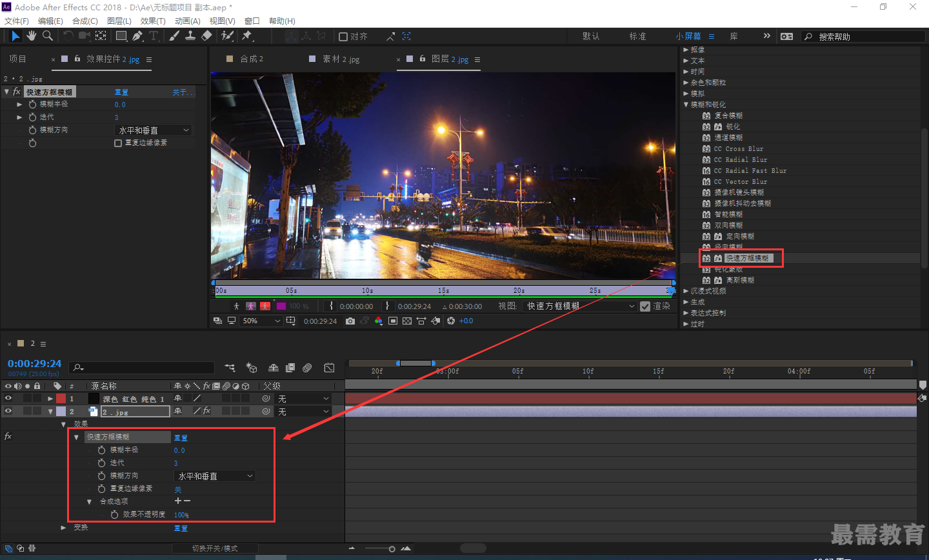Select the 小屏幕 workspace
This screenshot has height=560, width=929.
688,36
